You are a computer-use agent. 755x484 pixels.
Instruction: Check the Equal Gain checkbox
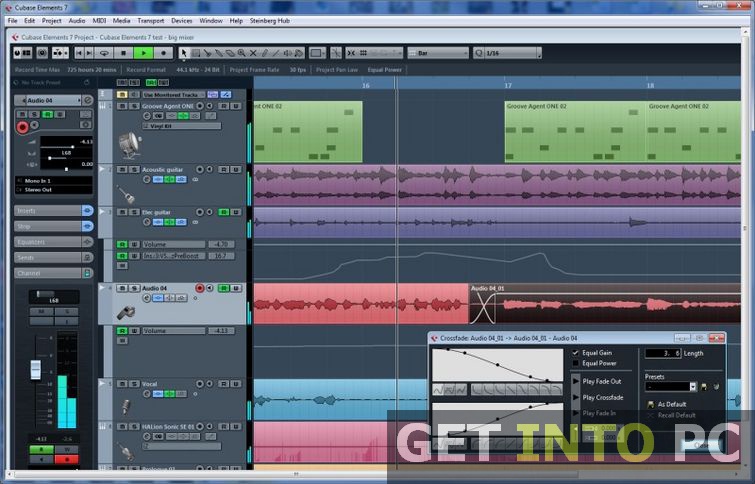[575, 353]
